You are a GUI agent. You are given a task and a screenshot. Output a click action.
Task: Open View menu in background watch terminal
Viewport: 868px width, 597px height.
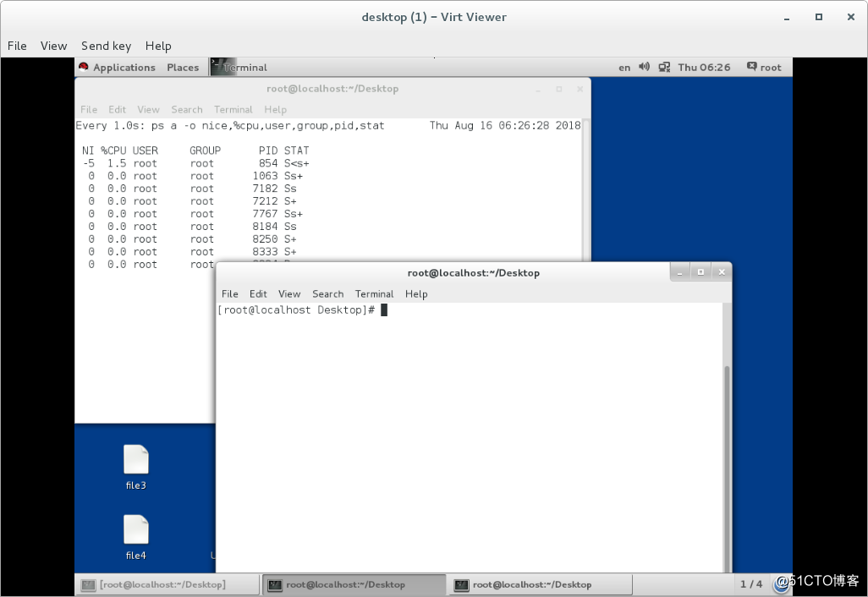click(x=148, y=110)
